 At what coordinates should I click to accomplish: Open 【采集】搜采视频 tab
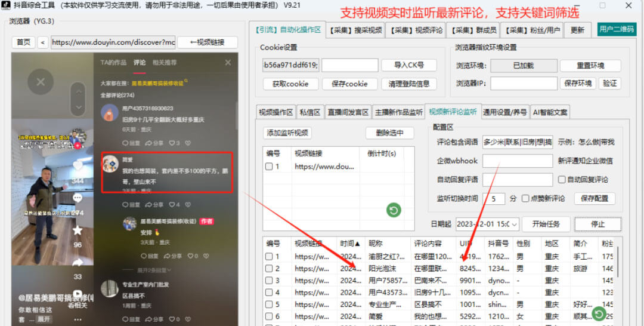tap(355, 30)
